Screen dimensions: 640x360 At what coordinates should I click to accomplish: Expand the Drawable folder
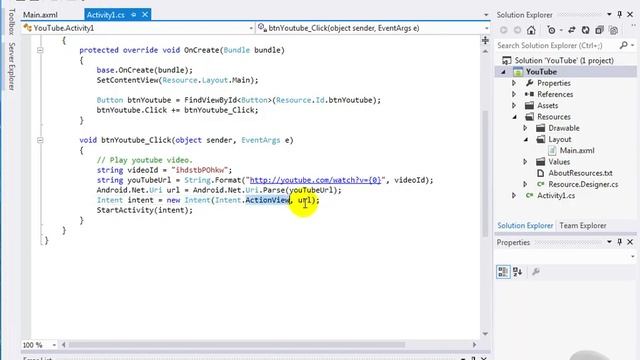click(525, 128)
